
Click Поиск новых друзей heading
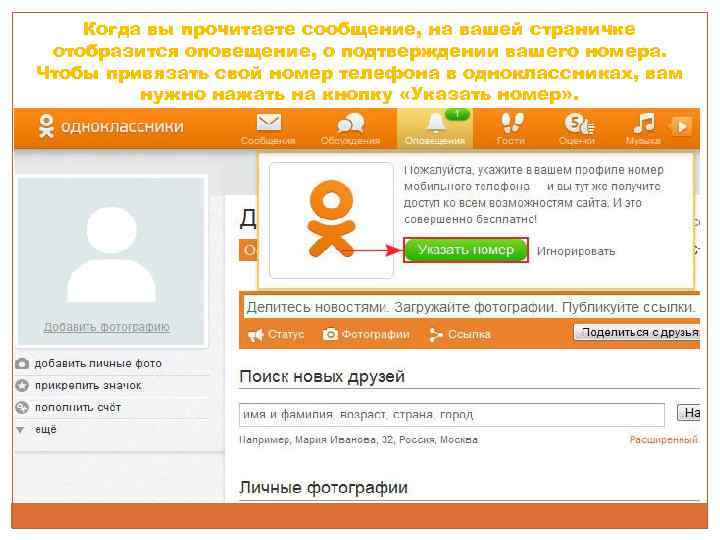(322, 377)
